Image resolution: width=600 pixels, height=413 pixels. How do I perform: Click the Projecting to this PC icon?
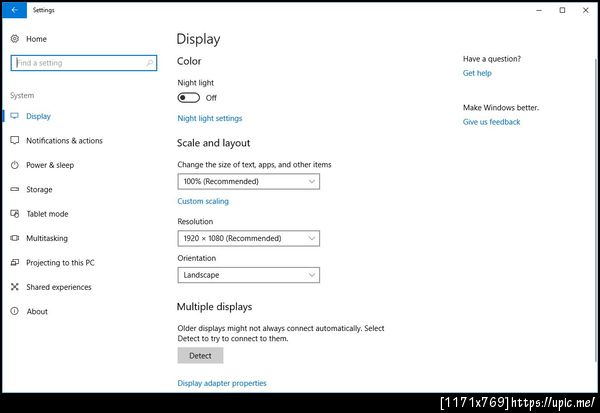point(15,263)
